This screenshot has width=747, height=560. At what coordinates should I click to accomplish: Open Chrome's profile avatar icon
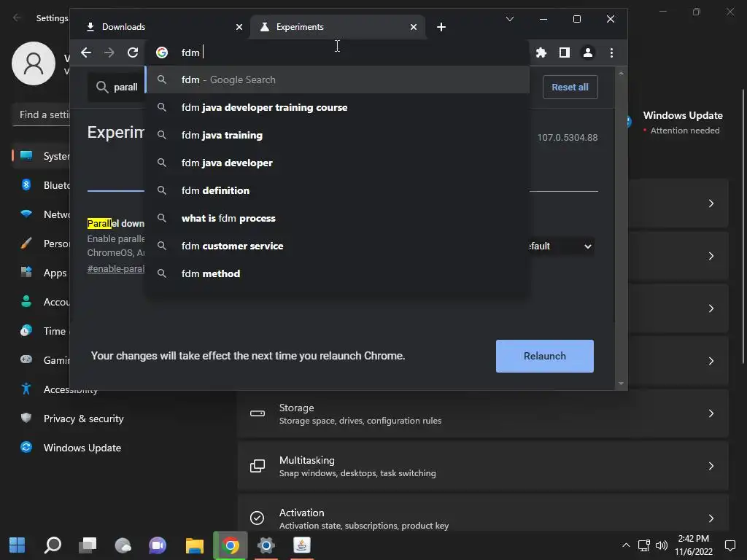[x=588, y=52]
